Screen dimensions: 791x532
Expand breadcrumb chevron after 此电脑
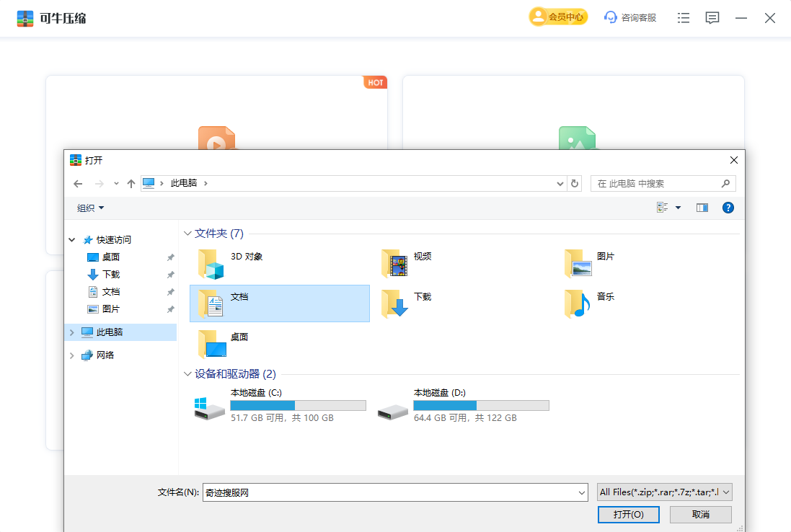206,183
